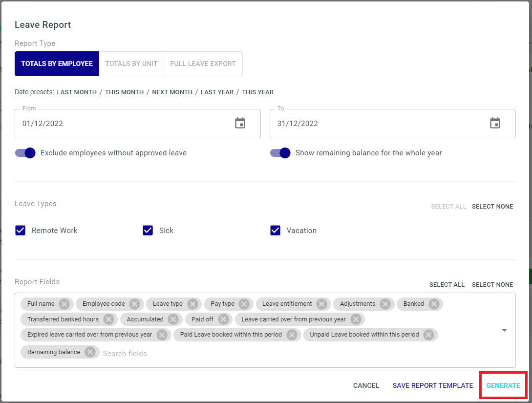Focus the From date input field
Viewport: 532px width, 403px height.
coord(138,124)
